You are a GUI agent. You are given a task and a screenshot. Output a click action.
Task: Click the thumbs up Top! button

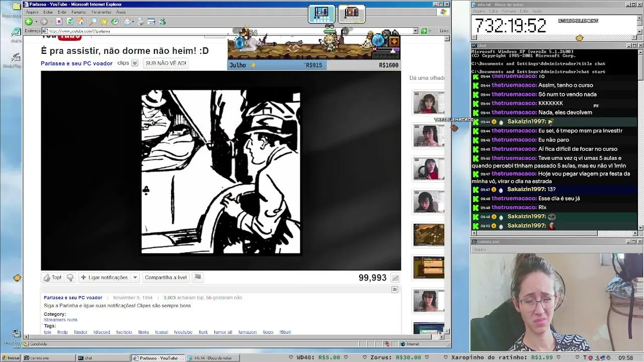52,278
